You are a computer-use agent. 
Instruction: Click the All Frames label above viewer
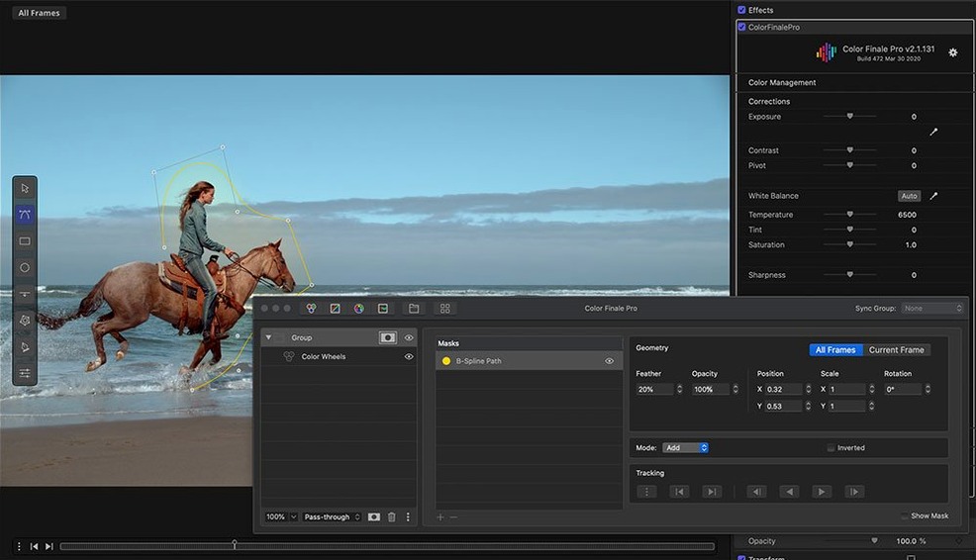click(39, 13)
